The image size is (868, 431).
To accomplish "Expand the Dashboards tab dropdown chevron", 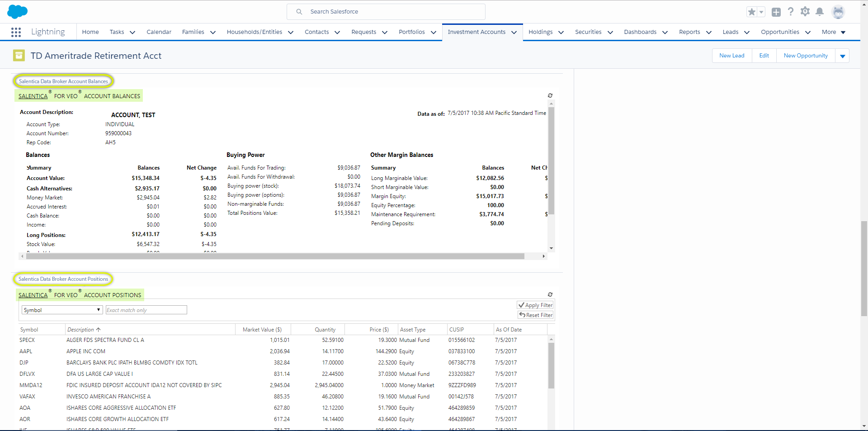I will tap(665, 33).
